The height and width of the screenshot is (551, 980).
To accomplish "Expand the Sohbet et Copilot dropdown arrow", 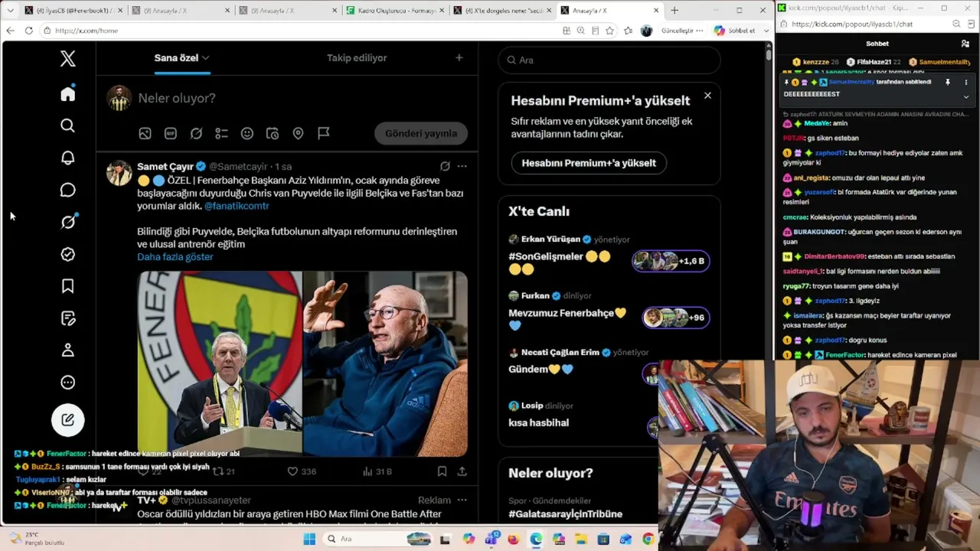I will (x=766, y=31).
